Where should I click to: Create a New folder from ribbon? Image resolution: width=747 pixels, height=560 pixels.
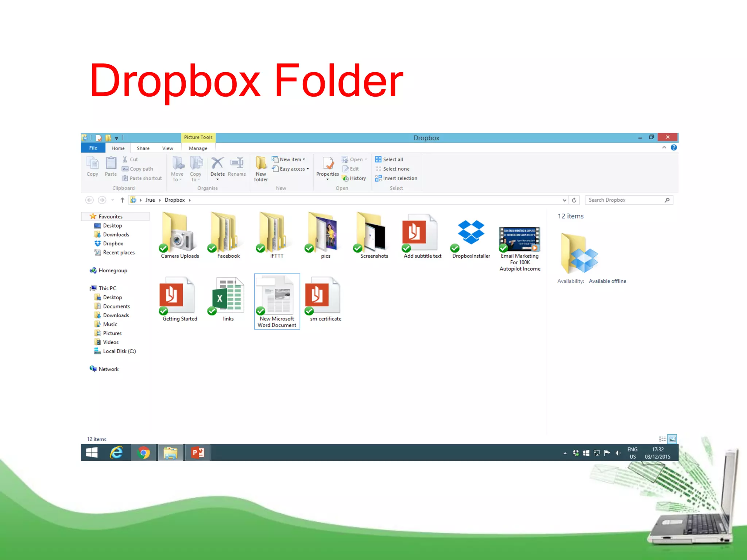(261, 169)
